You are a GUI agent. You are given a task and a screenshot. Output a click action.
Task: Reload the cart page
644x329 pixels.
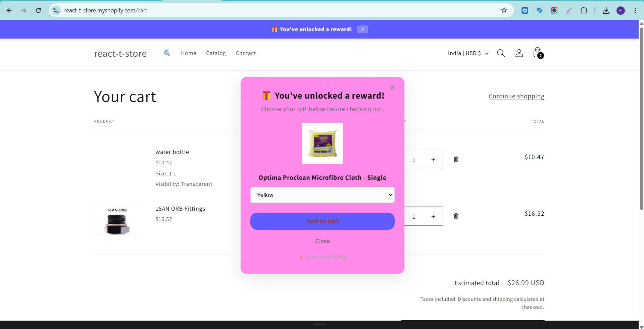[38, 10]
